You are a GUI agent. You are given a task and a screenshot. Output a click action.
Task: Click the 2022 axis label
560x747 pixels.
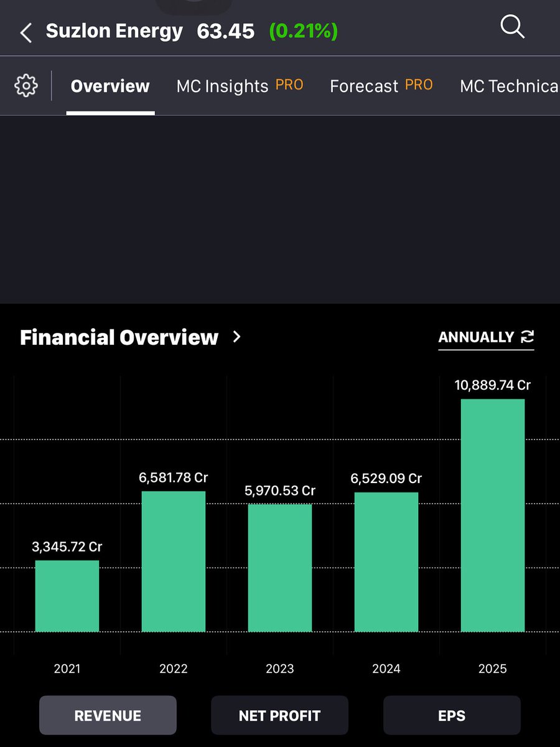(174, 669)
